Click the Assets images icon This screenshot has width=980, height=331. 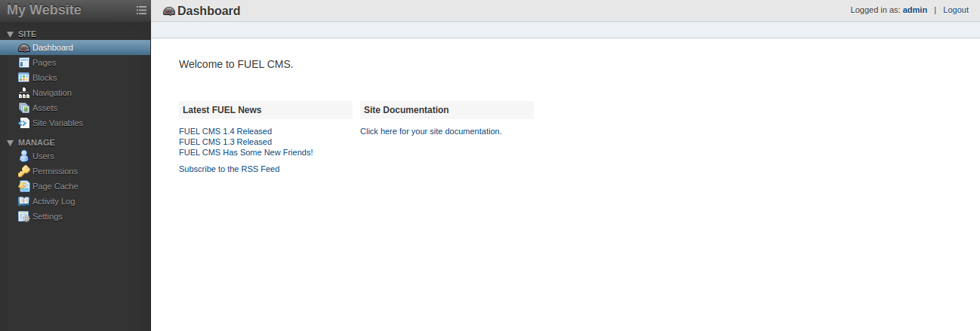(x=24, y=108)
